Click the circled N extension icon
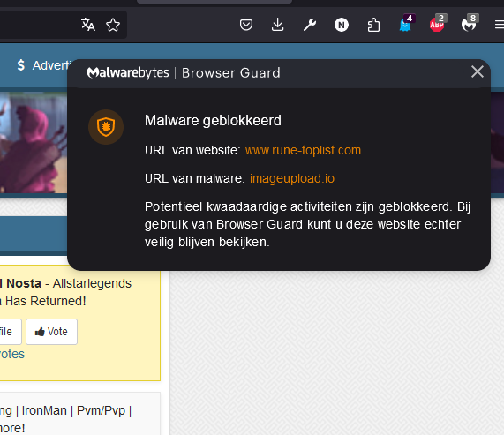This screenshot has width=504, height=435. coord(342,25)
